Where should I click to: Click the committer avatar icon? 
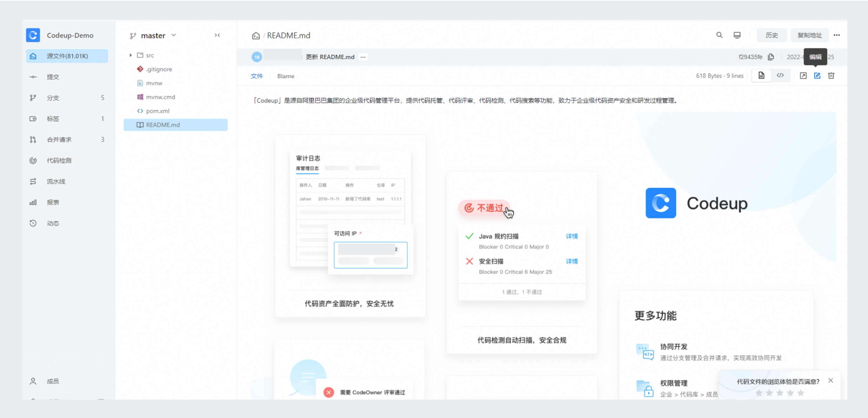[257, 57]
